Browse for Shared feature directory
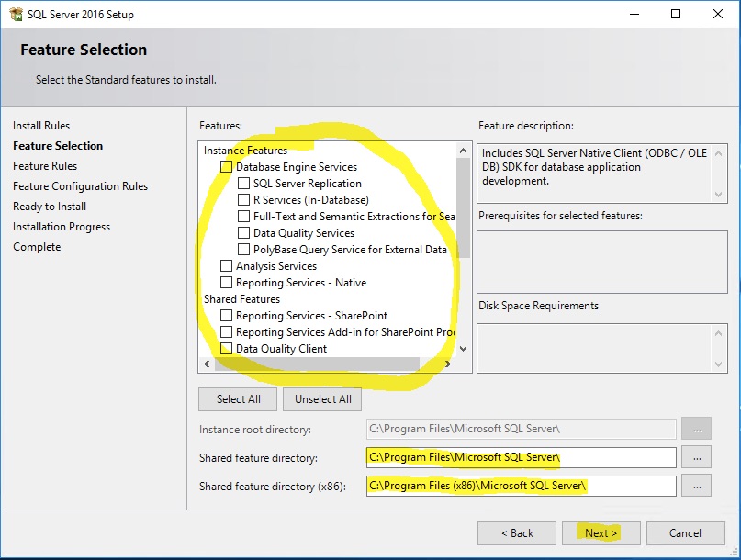The height and width of the screenshot is (560, 741). coord(697,457)
